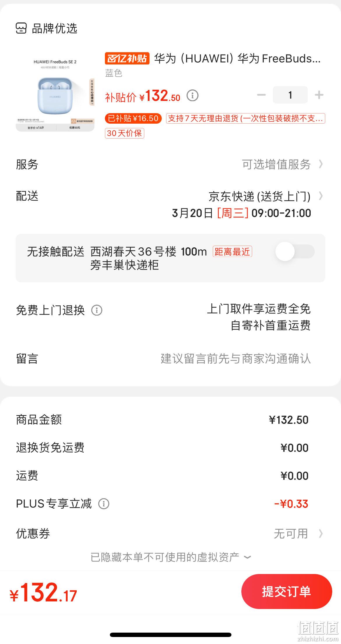
Task: Tap the 品牌优选 store icon
Action: point(21,29)
